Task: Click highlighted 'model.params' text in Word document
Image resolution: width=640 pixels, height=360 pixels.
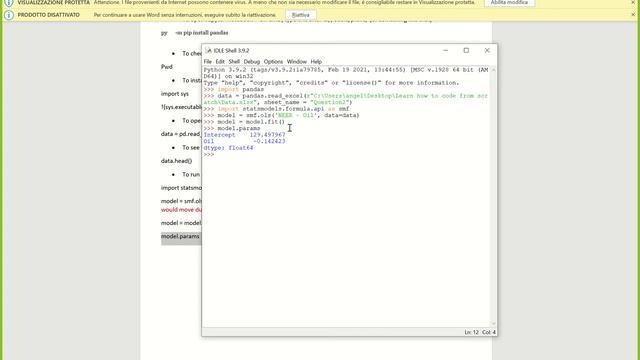Action: pyautogui.click(x=180, y=236)
